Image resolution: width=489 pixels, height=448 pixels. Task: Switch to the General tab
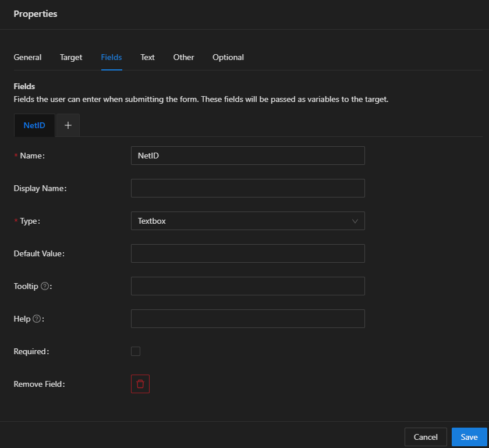27,57
